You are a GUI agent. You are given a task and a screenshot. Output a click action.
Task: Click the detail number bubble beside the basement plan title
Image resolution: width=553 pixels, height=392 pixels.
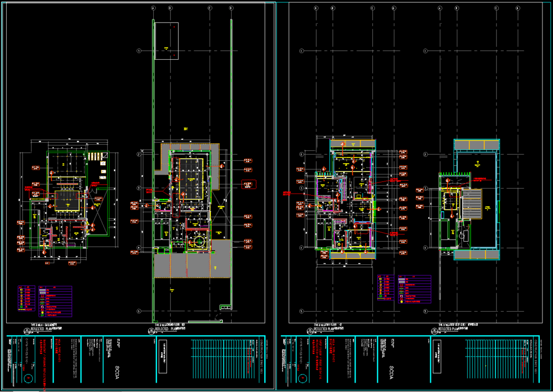pos(26,331)
